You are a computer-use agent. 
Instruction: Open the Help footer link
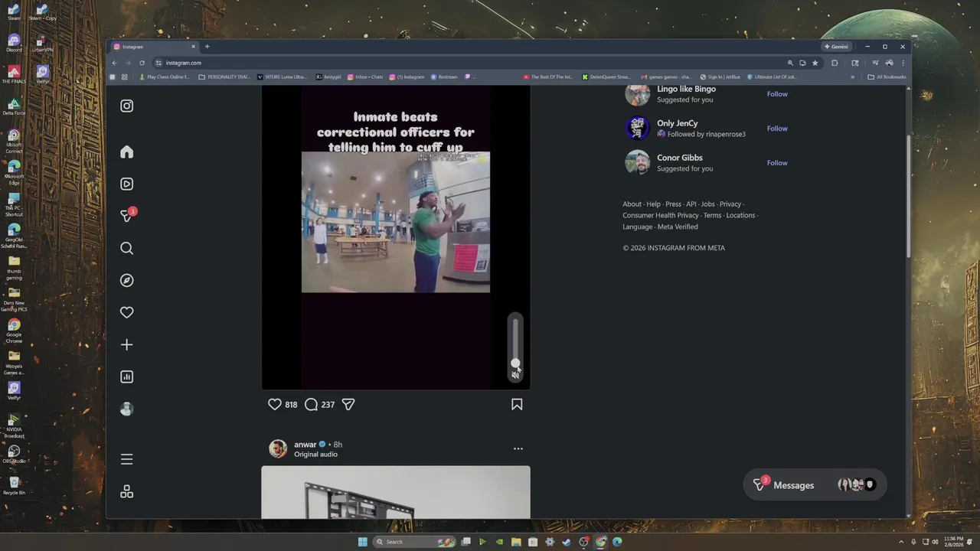pos(653,204)
